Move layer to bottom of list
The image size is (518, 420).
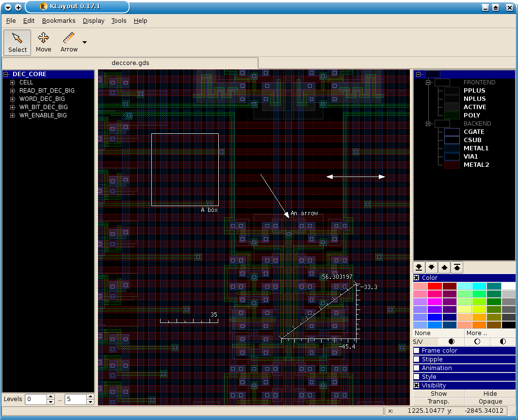(x=419, y=267)
